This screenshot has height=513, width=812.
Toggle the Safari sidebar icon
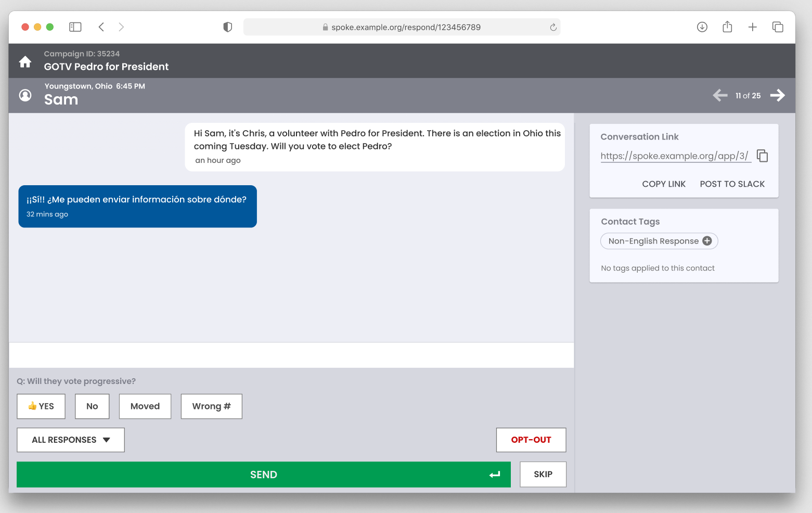(75, 27)
